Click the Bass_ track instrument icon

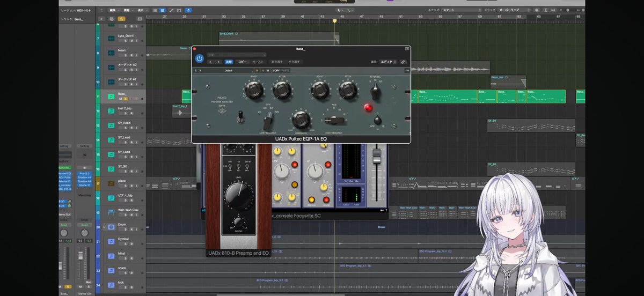111,97
